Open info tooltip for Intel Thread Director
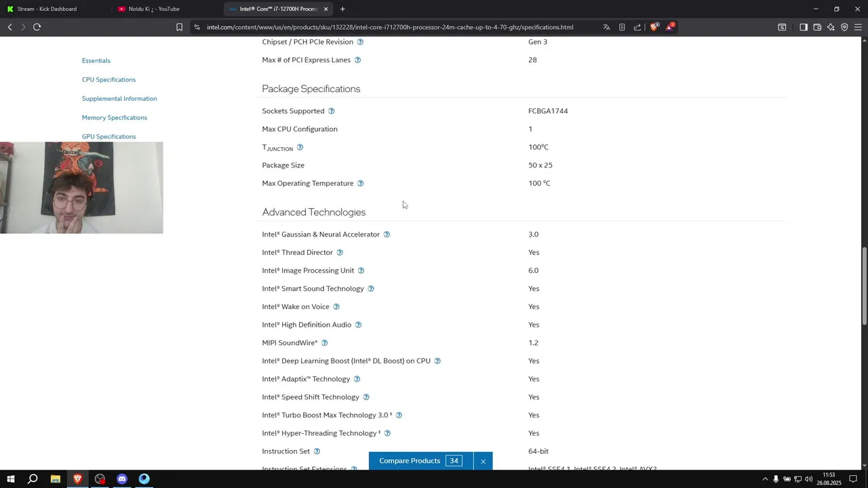 [340, 253]
